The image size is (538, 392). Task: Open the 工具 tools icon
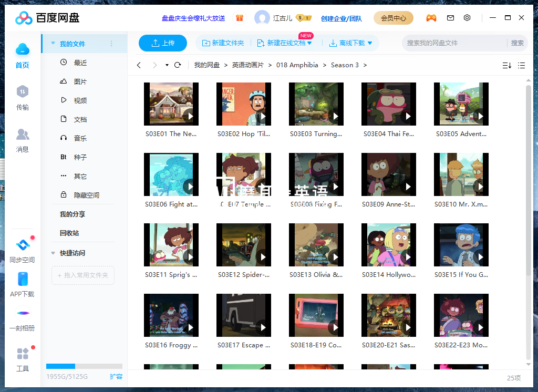coord(23,353)
